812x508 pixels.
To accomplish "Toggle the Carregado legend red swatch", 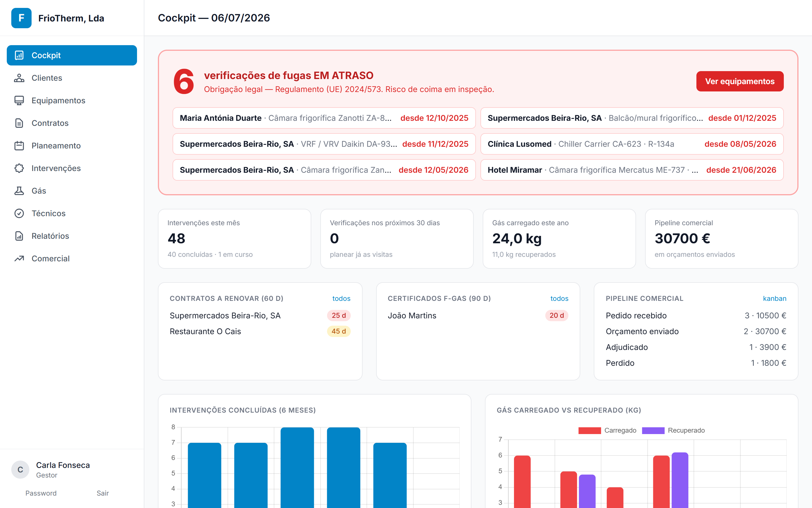I will tap(590, 430).
